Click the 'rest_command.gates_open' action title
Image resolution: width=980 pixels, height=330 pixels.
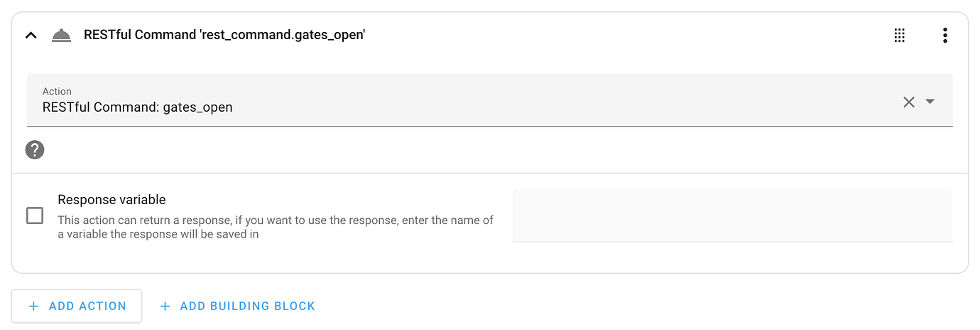224,35
